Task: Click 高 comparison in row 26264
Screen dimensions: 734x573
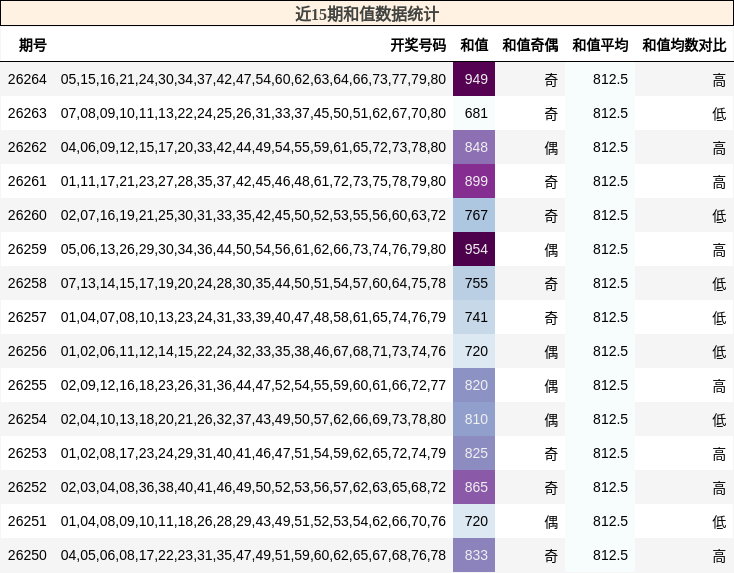Action: (719, 80)
